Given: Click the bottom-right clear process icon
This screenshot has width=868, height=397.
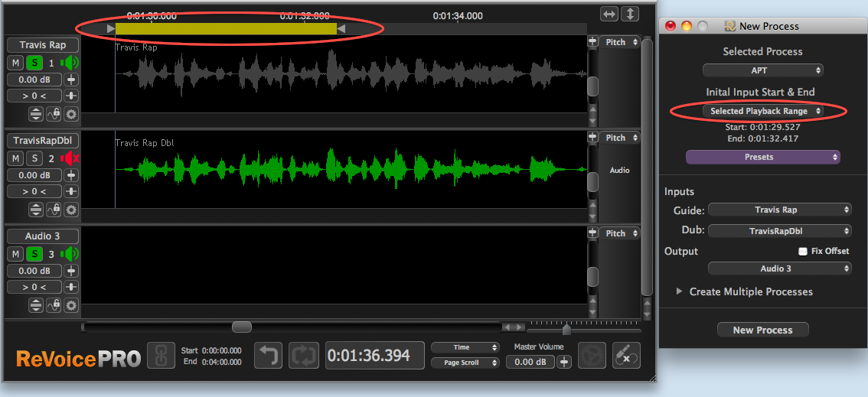Looking at the screenshot, I should point(625,356).
